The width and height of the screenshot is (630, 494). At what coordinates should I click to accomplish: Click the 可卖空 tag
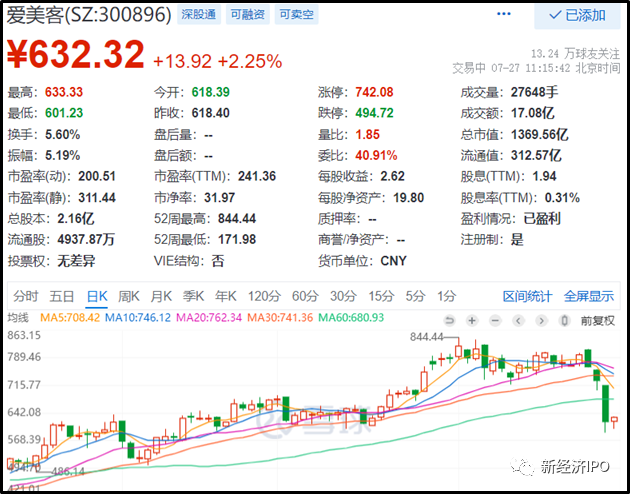pyautogui.click(x=297, y=15)
